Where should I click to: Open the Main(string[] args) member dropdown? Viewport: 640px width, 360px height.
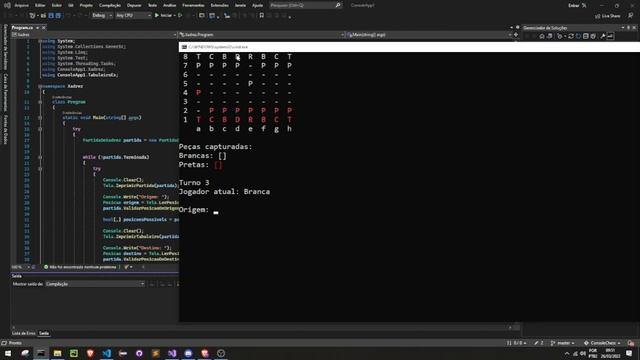tap(429, 35)
